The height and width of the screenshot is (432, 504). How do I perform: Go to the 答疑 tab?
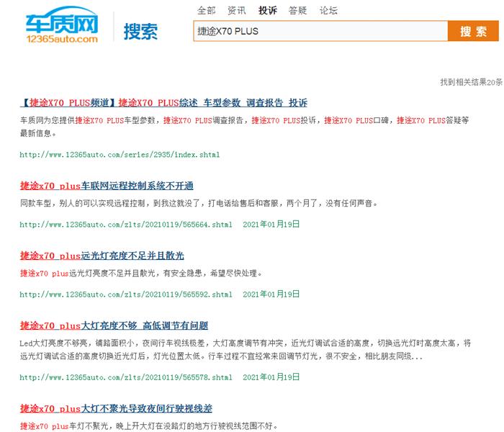click(x=297, y=11)
